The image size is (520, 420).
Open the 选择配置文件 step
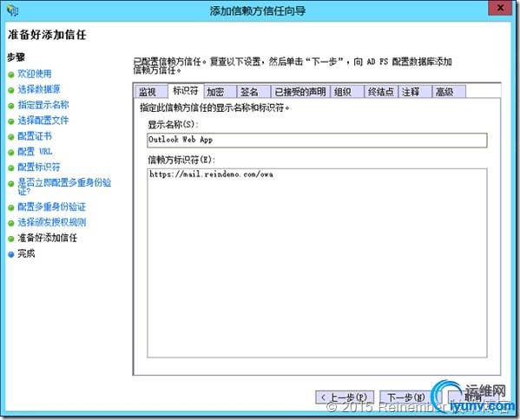click(x=43, y=121)
